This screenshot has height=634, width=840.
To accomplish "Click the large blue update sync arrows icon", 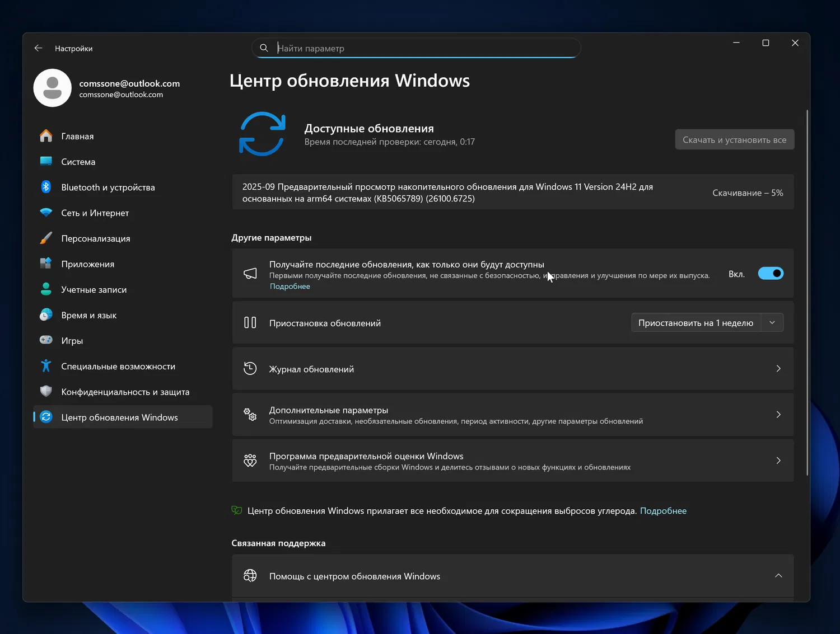I will 262,134.
